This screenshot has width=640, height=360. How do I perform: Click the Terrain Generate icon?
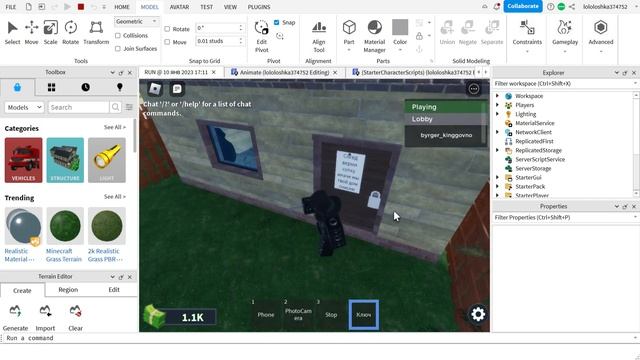tap(15, 311)
